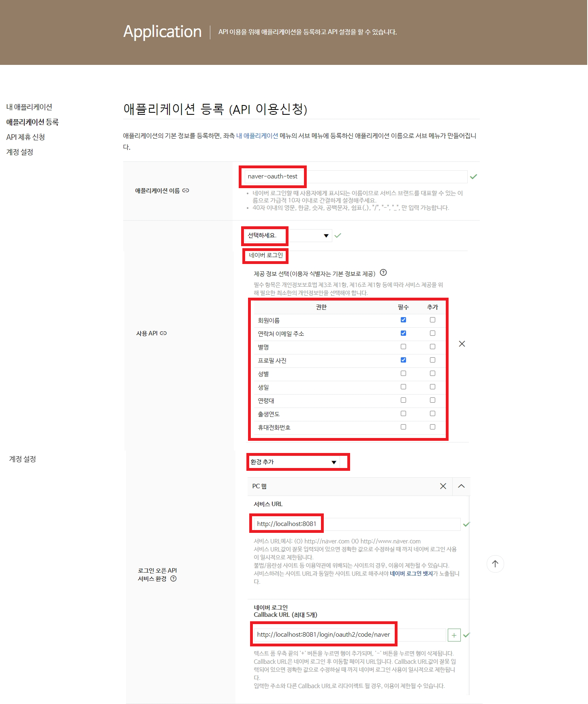Check 성별 required checkbox

(x=403, y=373)
